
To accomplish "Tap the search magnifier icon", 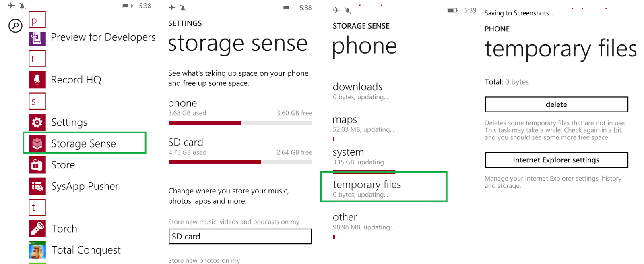I will pyautogui.click(x=15, y=26).
